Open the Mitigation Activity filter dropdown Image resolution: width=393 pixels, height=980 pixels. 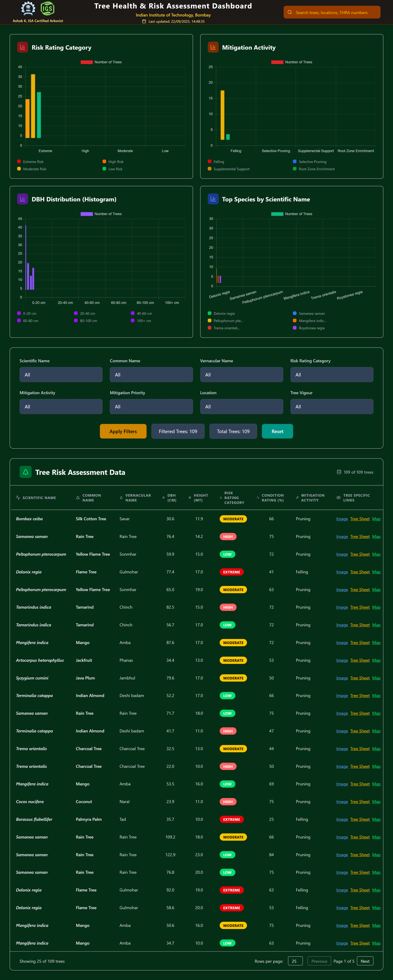pyautogui.click(x=61, y=407)
